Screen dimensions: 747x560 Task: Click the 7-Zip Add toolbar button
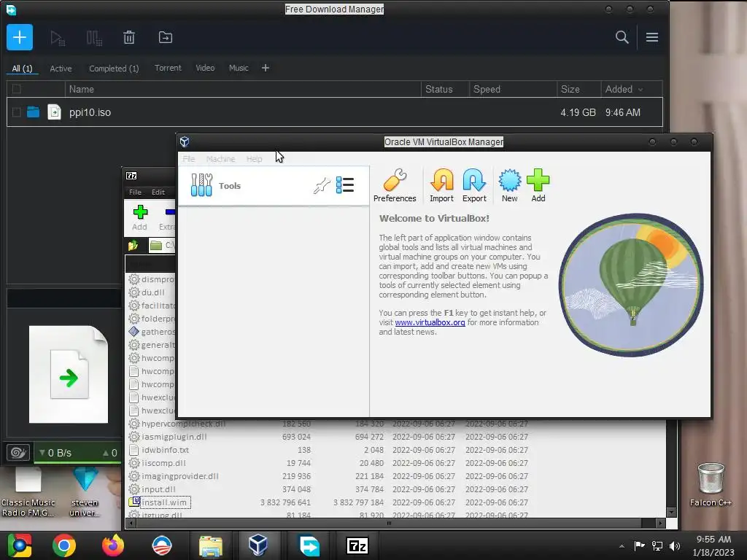click(x=139, y=217)
